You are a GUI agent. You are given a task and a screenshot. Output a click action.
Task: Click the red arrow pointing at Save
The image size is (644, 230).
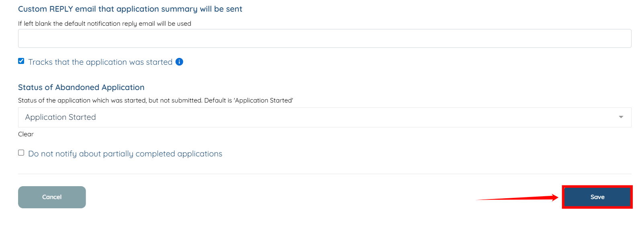(x=517, y=198)
